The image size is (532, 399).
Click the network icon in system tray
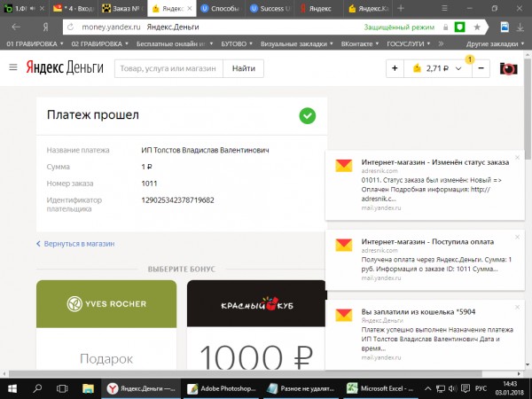point(441,388)
